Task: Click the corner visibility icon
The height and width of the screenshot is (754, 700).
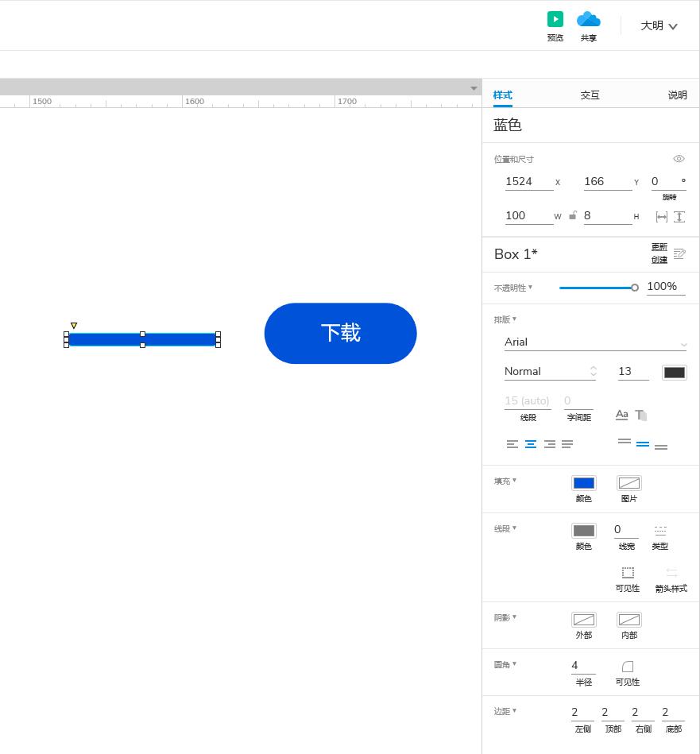Action: tap(628, 667)
